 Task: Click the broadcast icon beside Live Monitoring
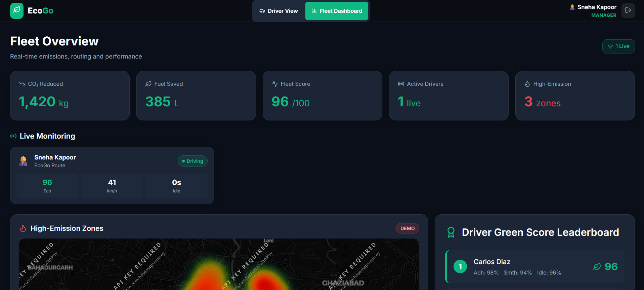point(13,136)
